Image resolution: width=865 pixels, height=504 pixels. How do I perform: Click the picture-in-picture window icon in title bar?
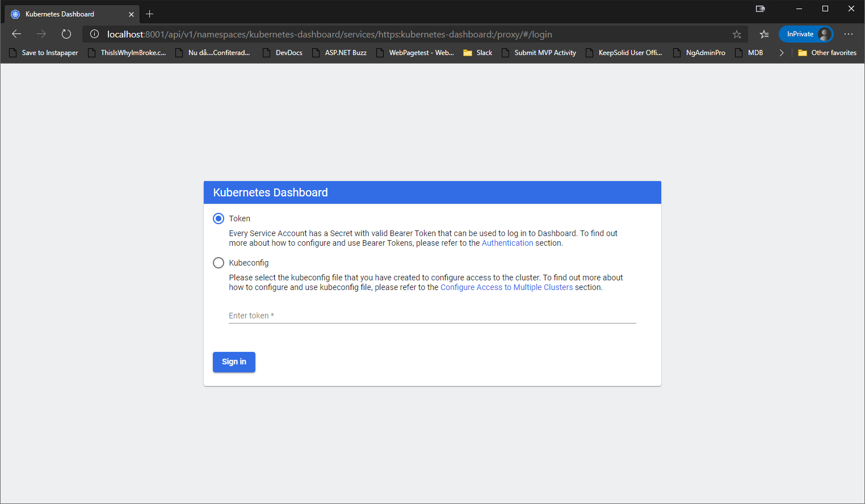761,9
